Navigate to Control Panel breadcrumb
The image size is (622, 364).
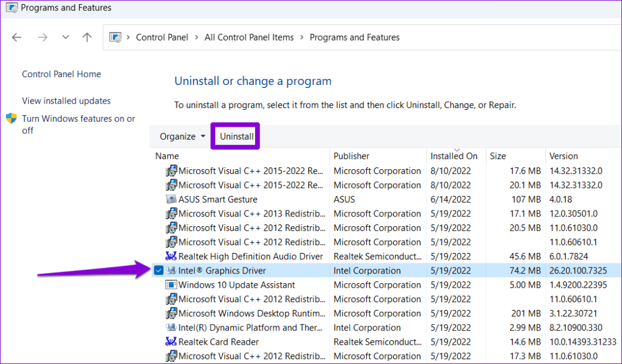(x=162, y=37)
